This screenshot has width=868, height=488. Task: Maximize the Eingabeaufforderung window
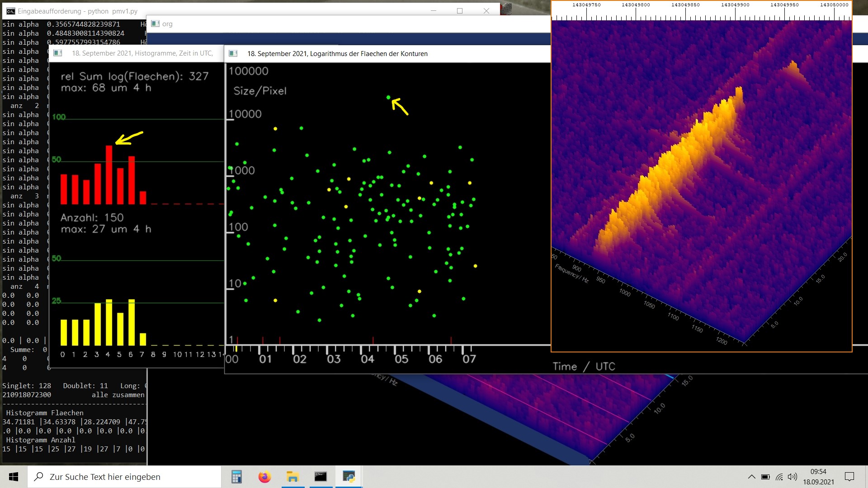click(460, 11)
